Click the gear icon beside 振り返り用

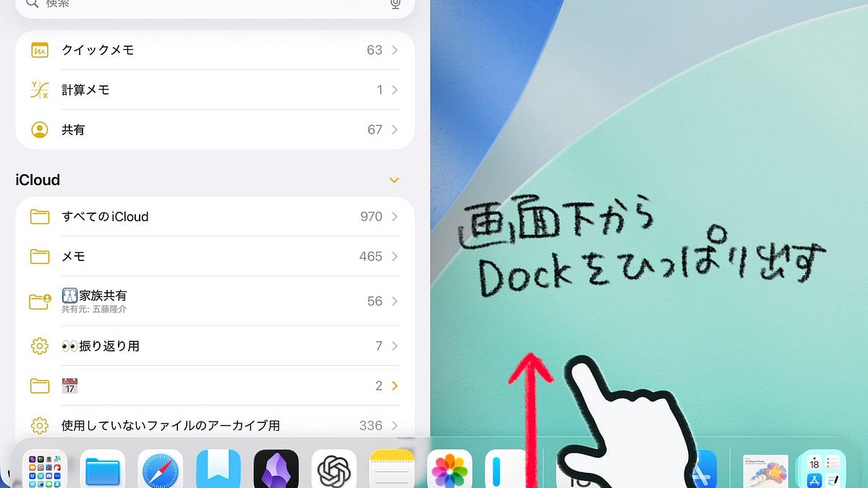40,346
